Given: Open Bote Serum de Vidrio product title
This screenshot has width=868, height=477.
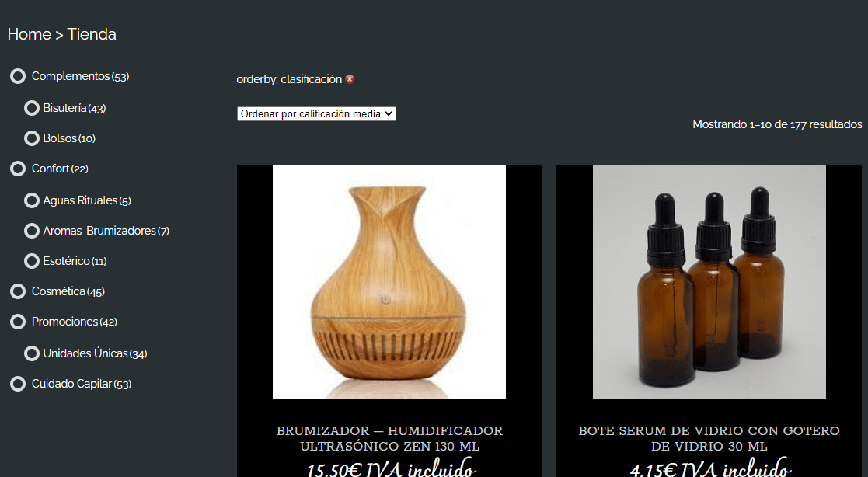Looking at the screenshot, I should coord(709,438).
